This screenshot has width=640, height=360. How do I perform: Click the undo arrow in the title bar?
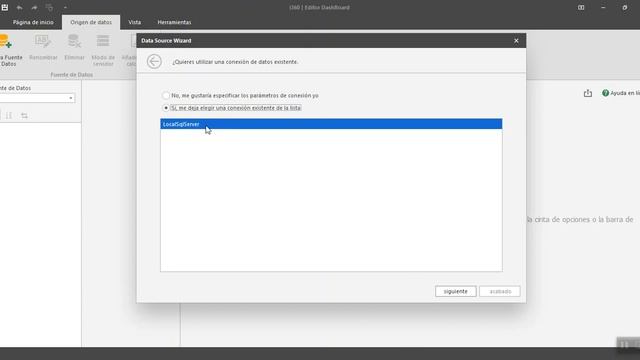(x=19, y=7)
